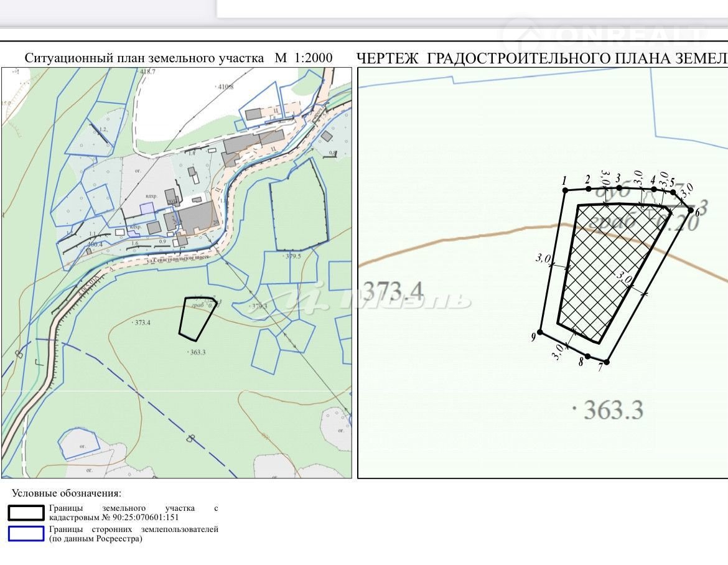Select boundary point 6 at the parcel's east corner
Image resolution: width=728 pixels, height=565 pixels.
point(691,211)
